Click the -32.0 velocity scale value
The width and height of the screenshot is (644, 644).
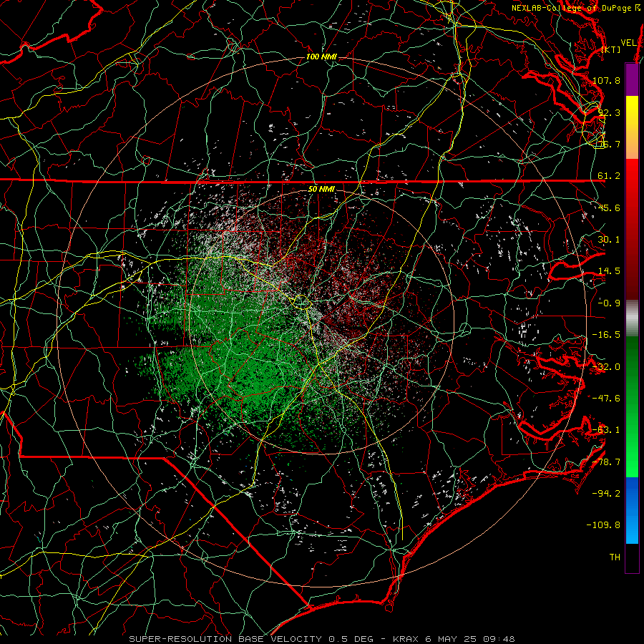606,367
